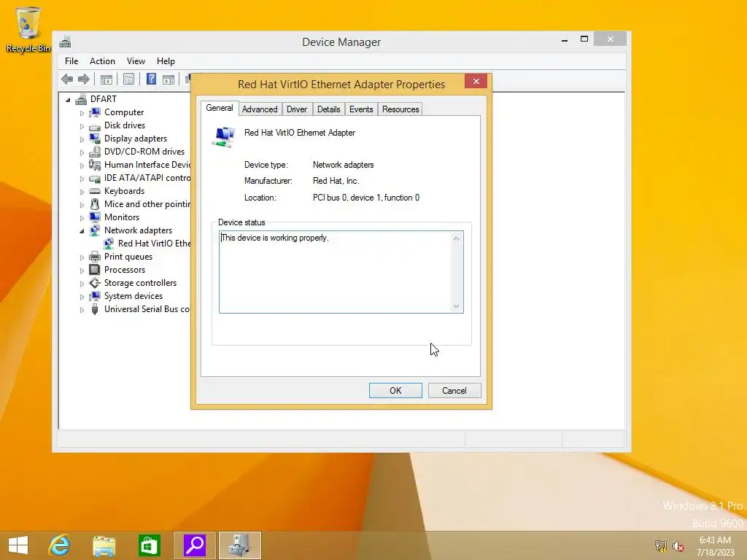Viewport: 747px width, 560px height.
Task: Click the Search magnifier taskbar icon
Action: pos(194,545)
